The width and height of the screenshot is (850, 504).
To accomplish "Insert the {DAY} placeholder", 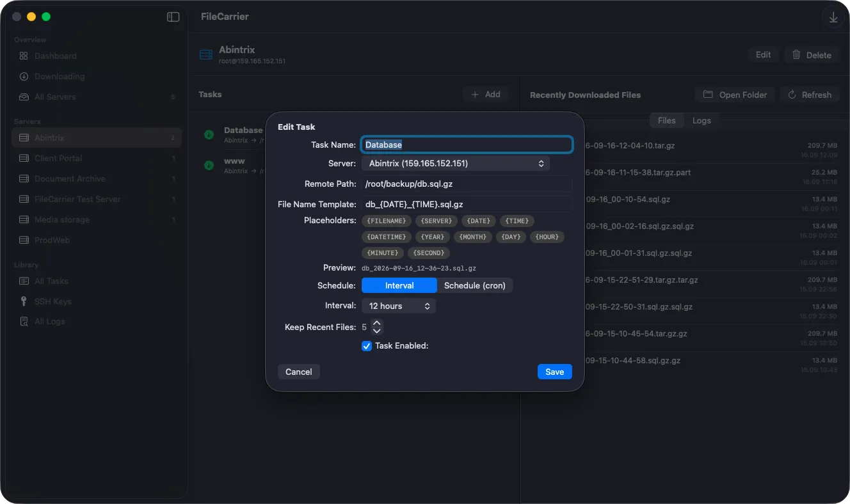I will (511, 237).
